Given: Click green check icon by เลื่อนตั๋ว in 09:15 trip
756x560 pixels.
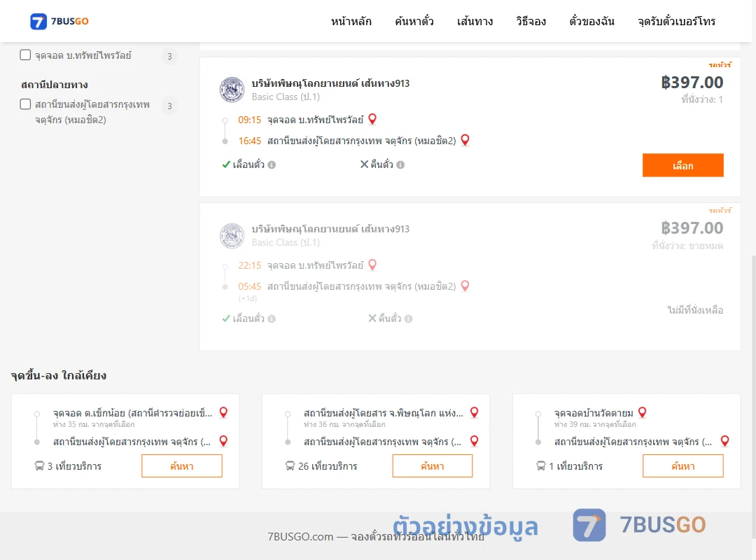Looking at the screenshot, I should pyautogui.click(x=225, y=164).
